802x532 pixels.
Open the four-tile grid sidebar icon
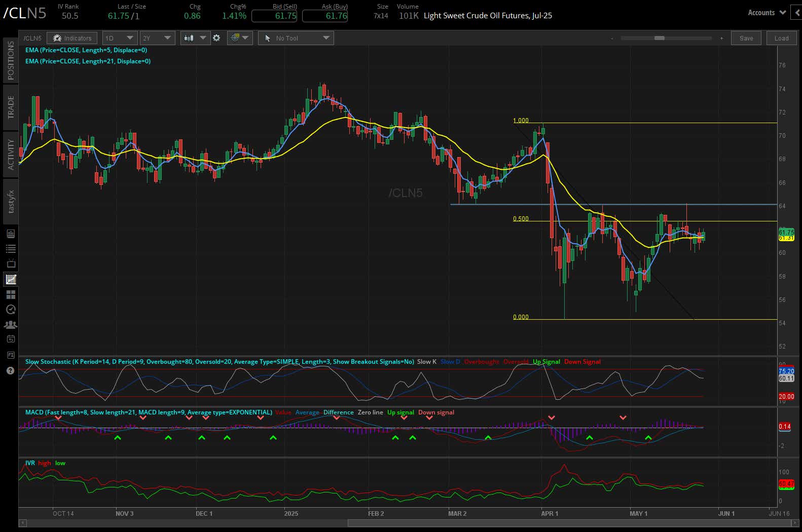[11, 294]
